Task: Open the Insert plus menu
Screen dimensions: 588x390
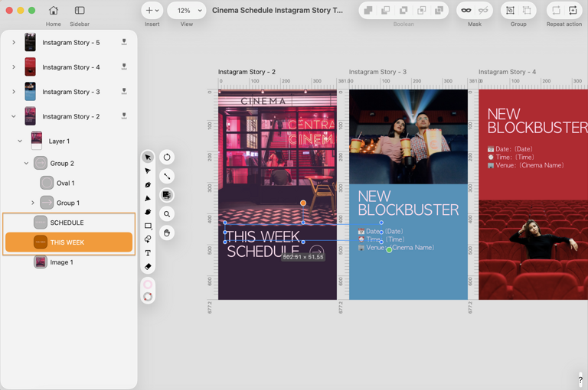Action: [152, 11]
